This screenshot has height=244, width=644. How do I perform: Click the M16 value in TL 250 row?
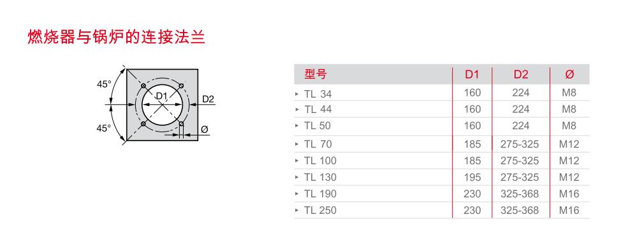pos(569,210)
